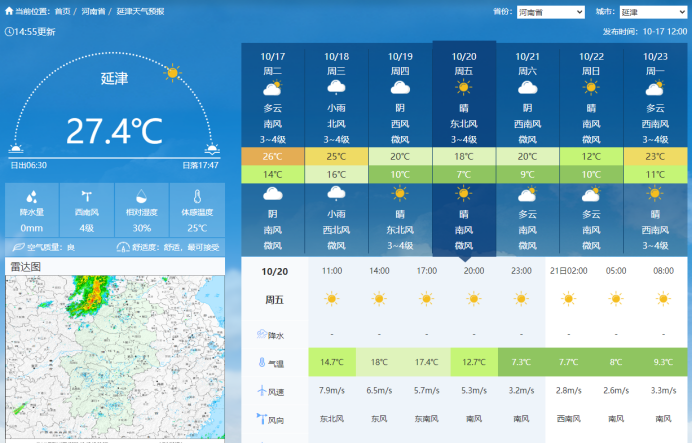Screen dimensions: 692x443
Task: Go to 首页 in the breadcrumb
Action: click(62, 11)
